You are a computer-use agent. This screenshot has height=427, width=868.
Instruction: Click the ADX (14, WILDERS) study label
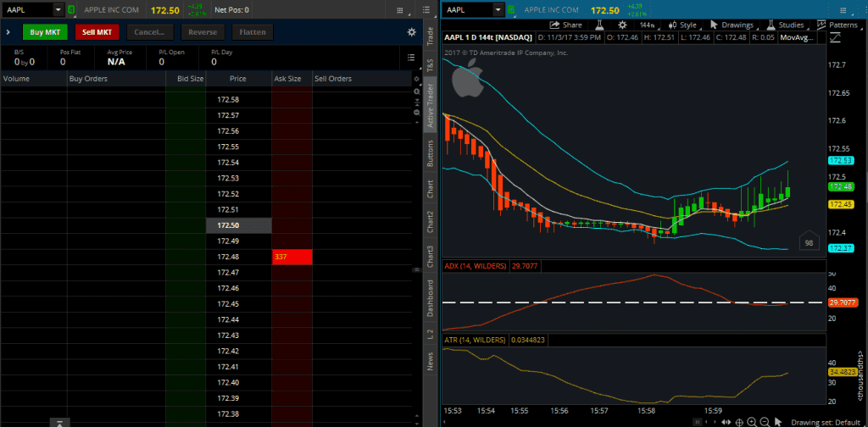[476, 266]
